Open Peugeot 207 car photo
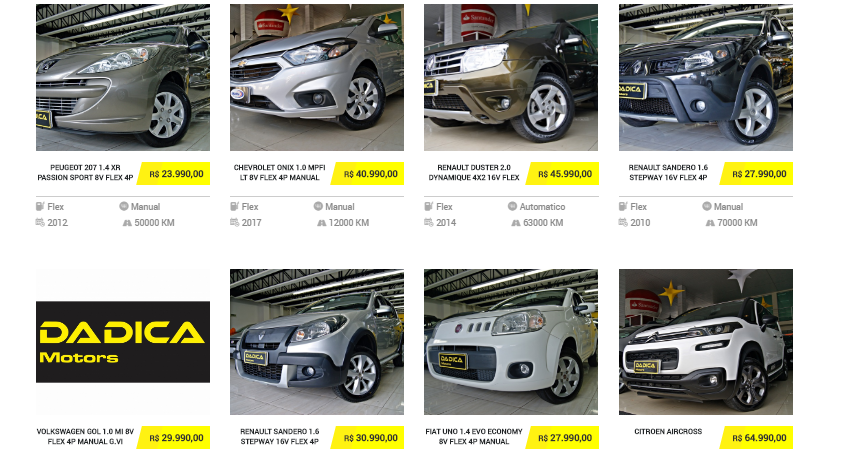The width and height of the screenshot is (856, 454). 123,77
